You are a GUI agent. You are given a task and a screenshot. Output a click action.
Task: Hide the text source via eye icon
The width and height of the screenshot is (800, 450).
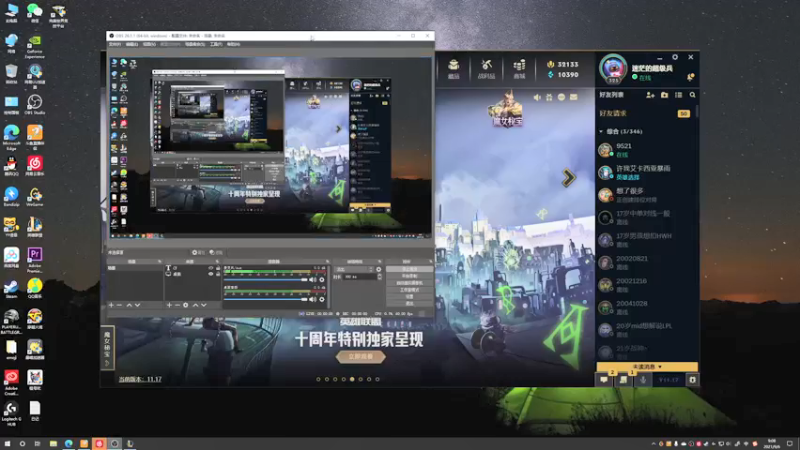pos(210,267)
